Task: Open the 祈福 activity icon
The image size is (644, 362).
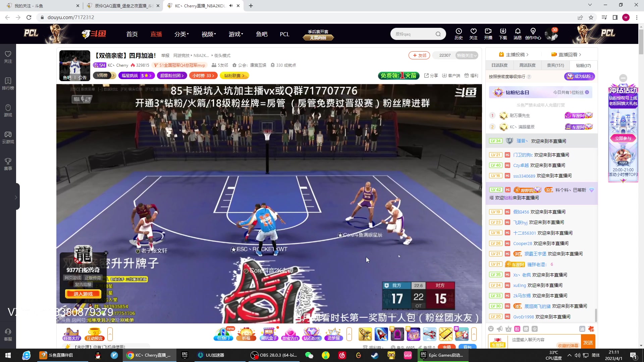Action: (246, 334)
